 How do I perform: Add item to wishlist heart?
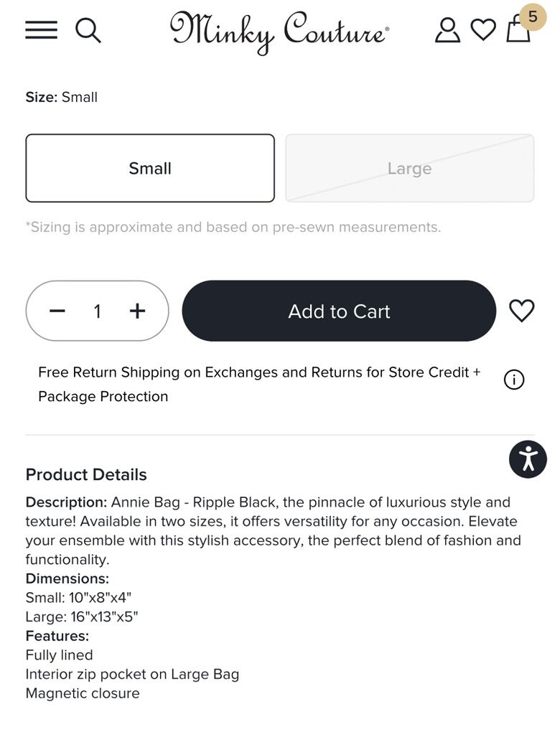tap(522, 311)
